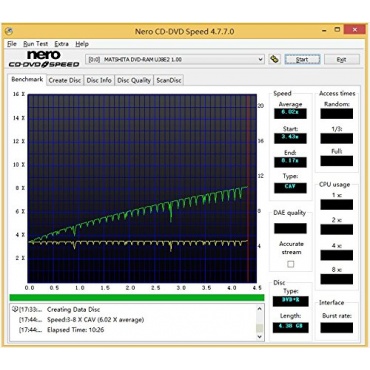Click the log entry icon next to Creating Data Disc
Image resolution: width=370 pixels, height=370 pixels.
click(15, 309)
